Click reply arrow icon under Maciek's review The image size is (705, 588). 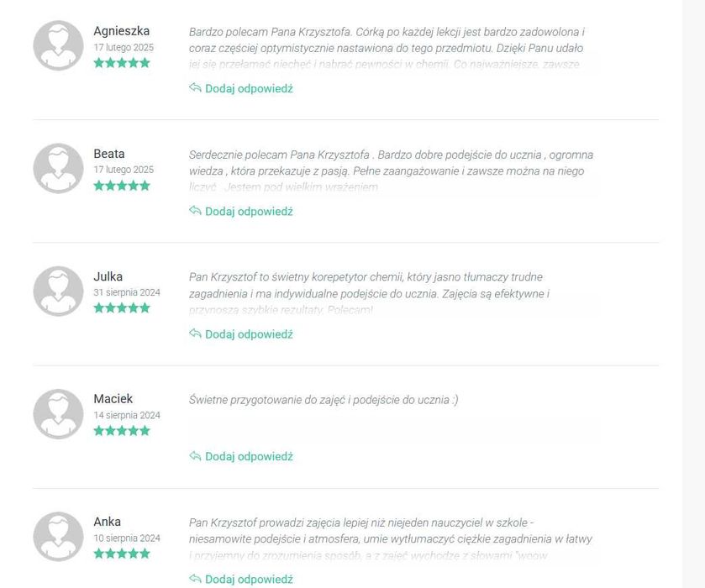195,456
